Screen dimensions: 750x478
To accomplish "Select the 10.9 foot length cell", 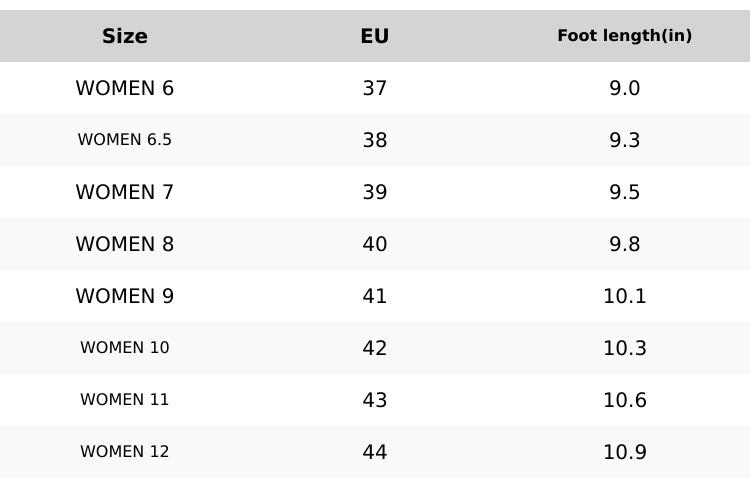I will (624, 452).
